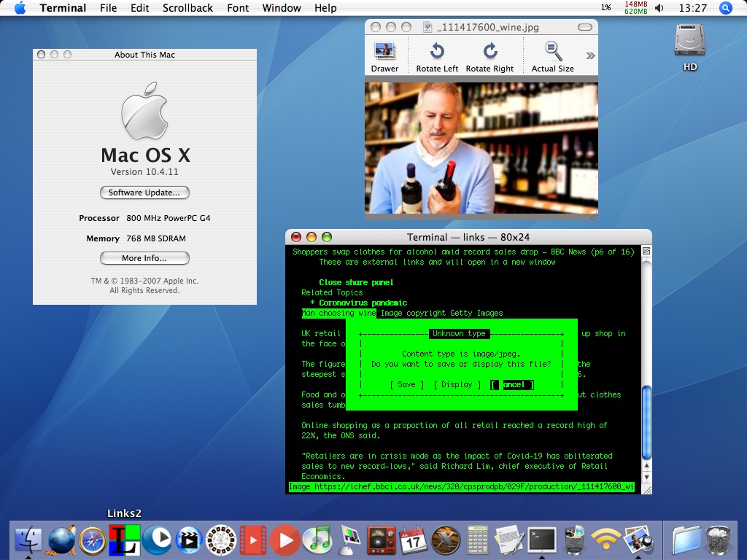The height and width of the screenshot is (560, 747).
Task: Click Rotate Left in Preview toolbar
Action: tap(437, 57)
